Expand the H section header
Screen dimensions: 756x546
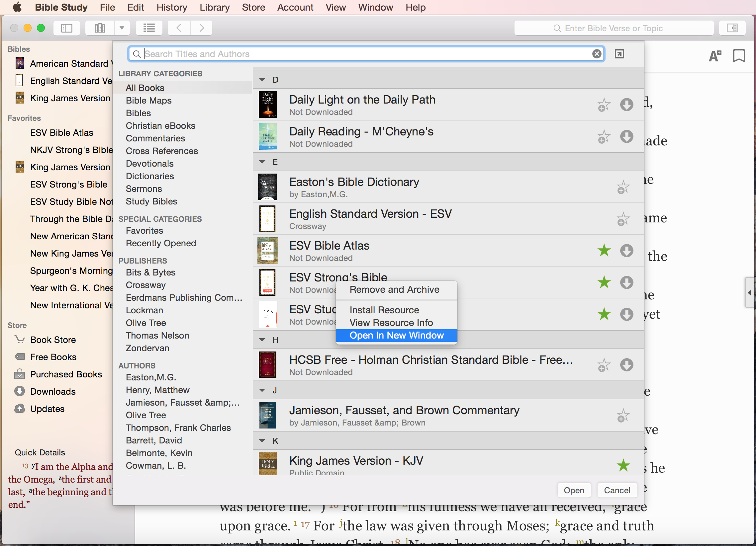click(262, 339)
